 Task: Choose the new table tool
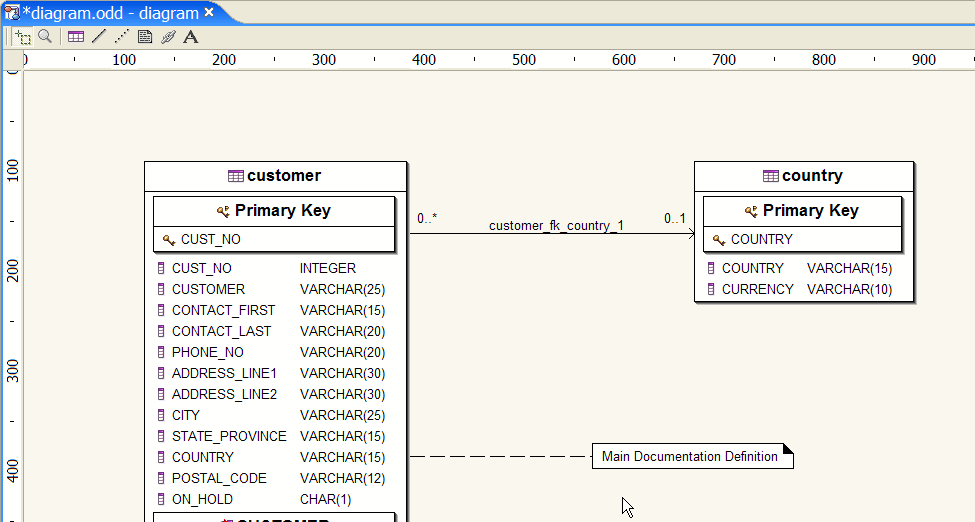[x=76, y=37]
